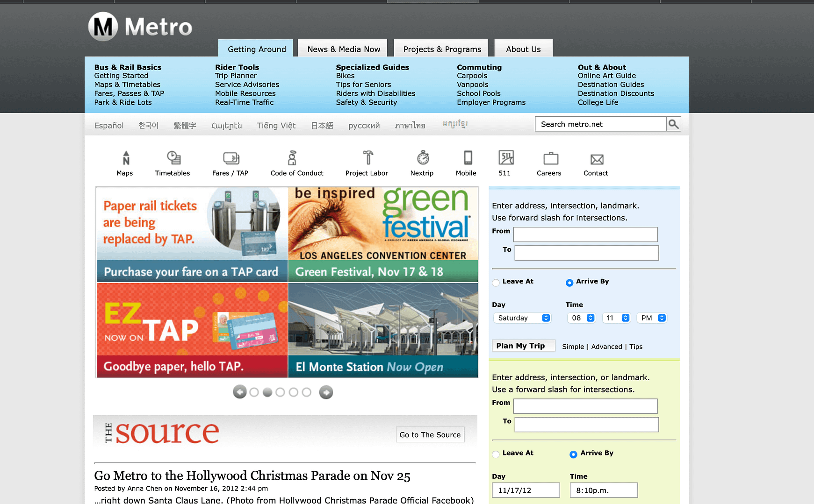Click the Metro logo

(140, 27)
